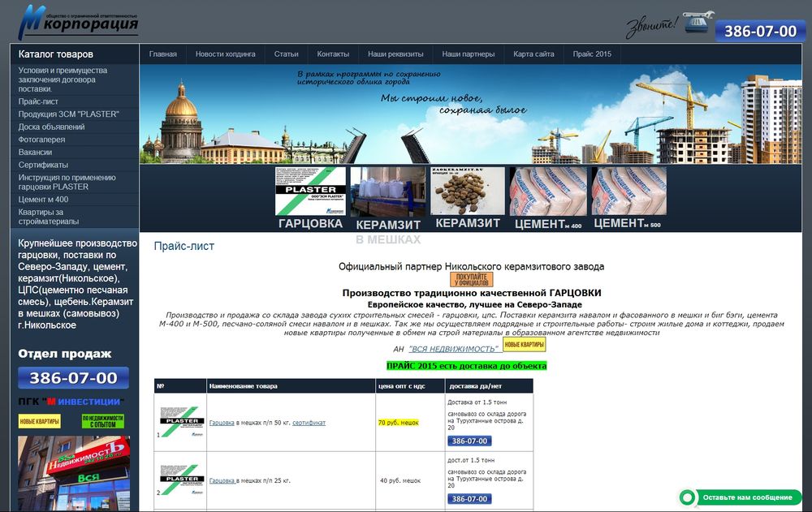Open the Главная menu item
812x512 pixels.
(x=162, y=54)
